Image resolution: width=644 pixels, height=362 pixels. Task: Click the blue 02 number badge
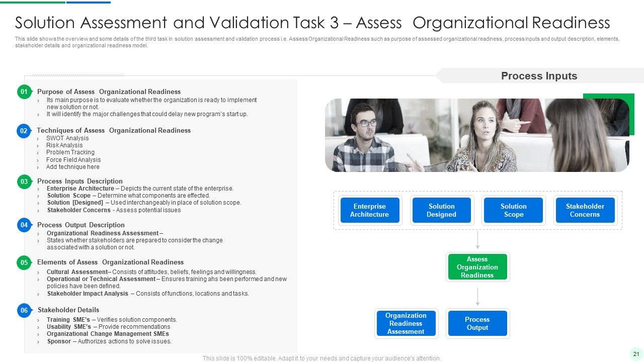pos(24,131)
